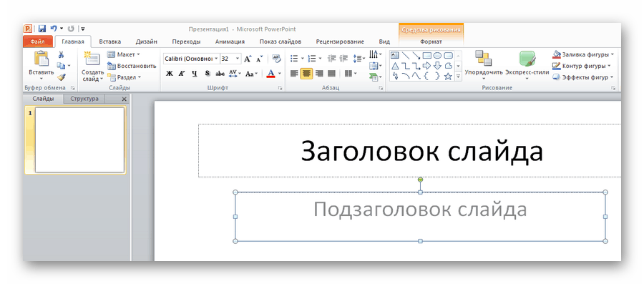644x284 pixels.
Task: Click the font color red A swatch
Action: coord(270,74)
